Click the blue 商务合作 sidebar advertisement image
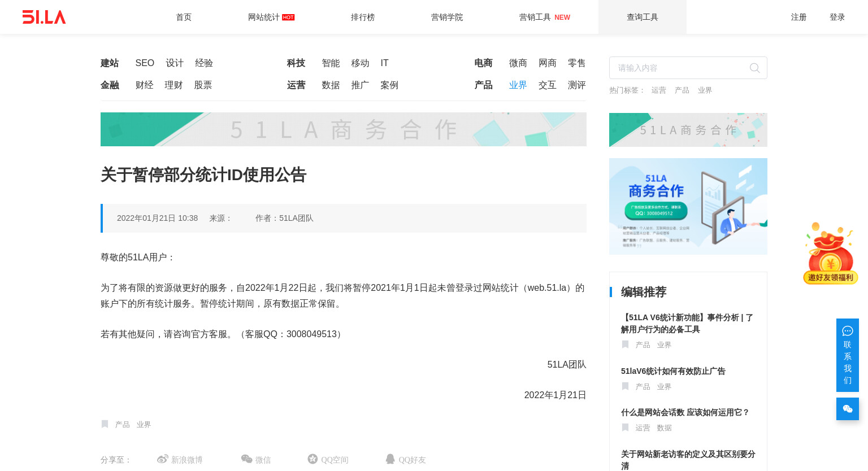868x471 pixels. tap(688, 206)
